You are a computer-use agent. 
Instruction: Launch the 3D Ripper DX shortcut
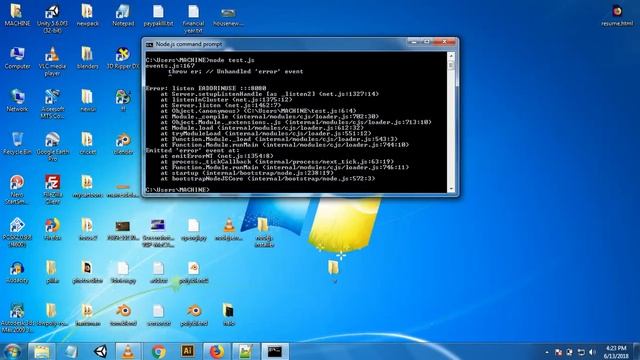[123, 58]
